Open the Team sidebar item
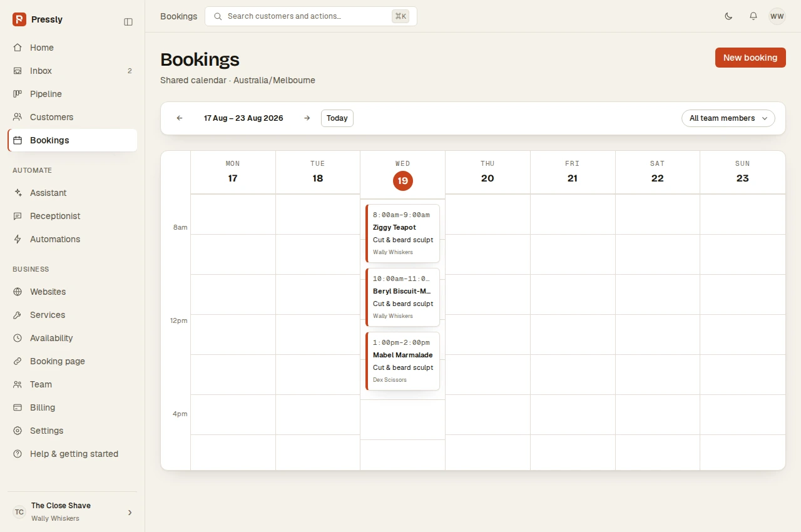The image size is (801, 532). (x=73, y=384)
